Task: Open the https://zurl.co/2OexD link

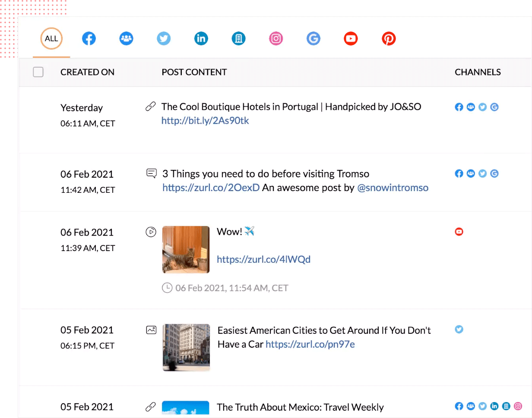Action: coord(211,188)
